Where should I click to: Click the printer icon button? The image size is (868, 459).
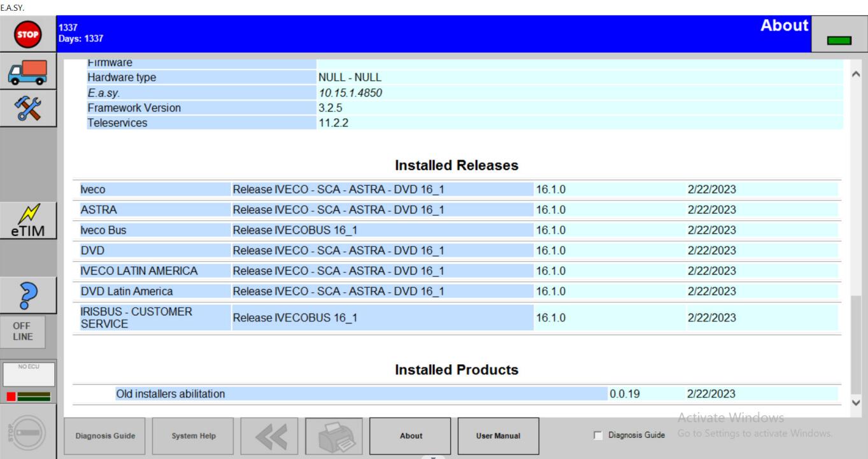[334, 437]
